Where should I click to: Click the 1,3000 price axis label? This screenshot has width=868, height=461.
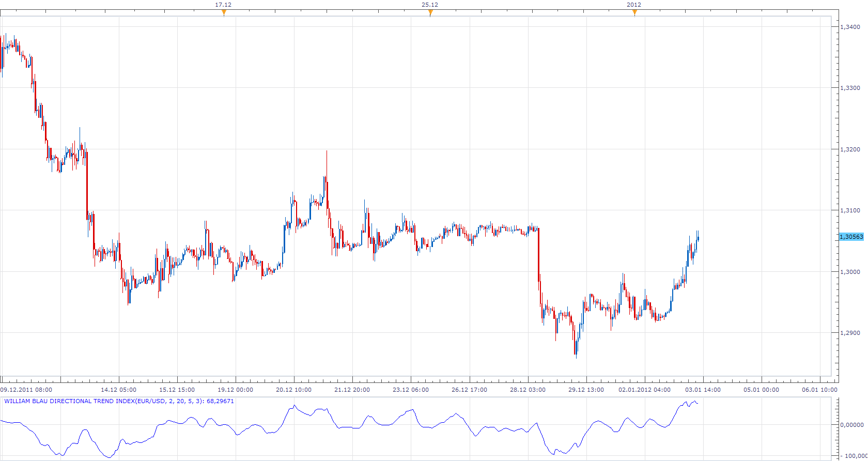[850, 272]
